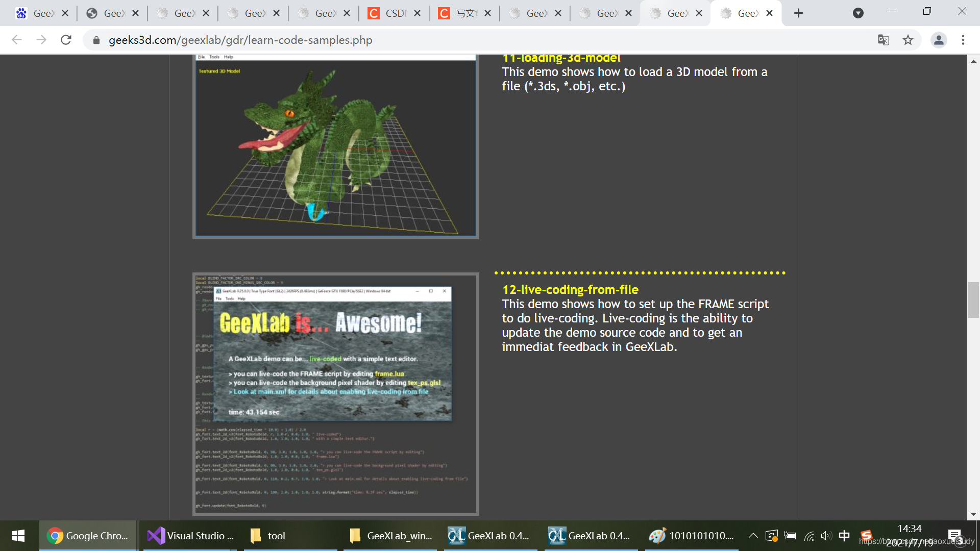Click the Chrome reload page icon
The height and width of the screenshot is (551, 980).
coord(66,40)
